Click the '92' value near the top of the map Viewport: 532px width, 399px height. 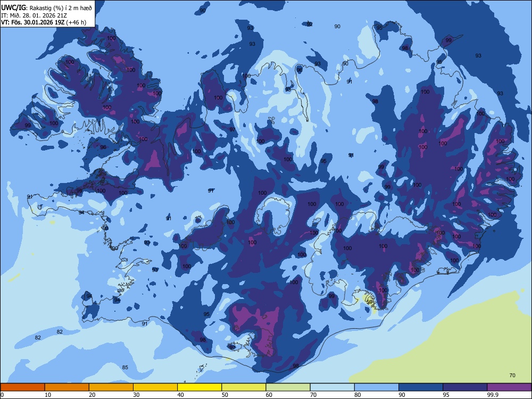click(x=310, y=24)
